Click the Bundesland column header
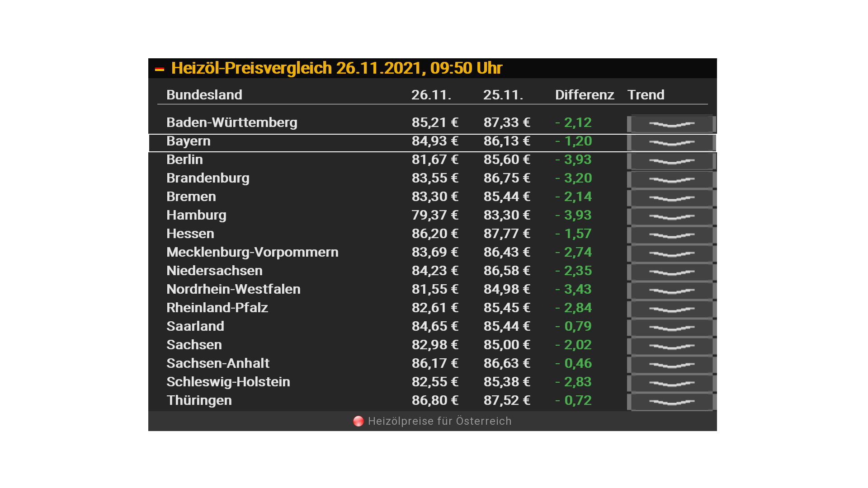 pos(204,95)
